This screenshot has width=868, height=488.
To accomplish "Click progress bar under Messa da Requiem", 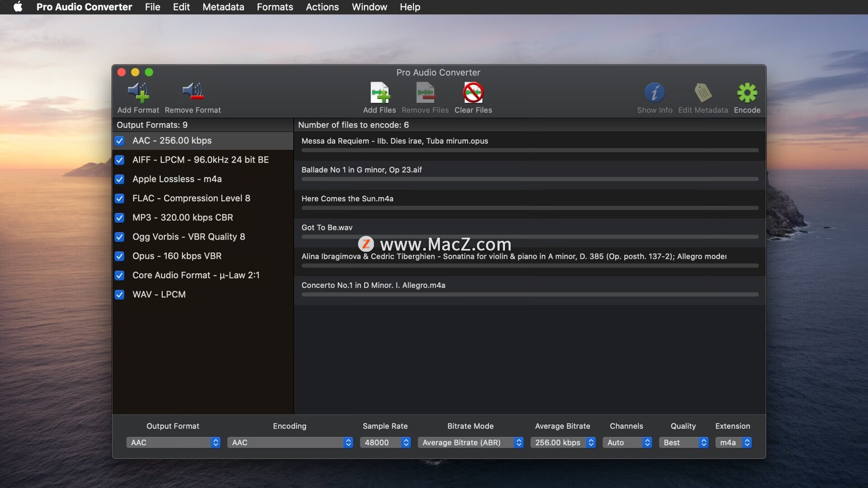I will click(x=530, y=150).
